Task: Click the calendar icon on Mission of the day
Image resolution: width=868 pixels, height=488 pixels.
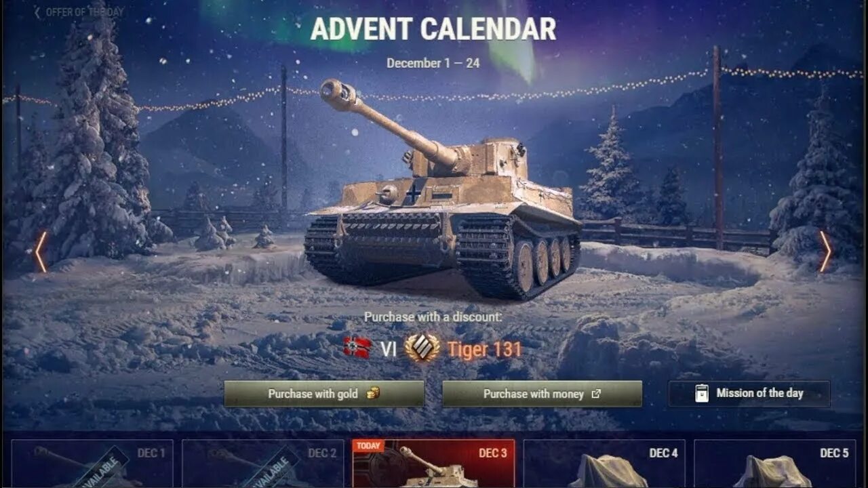Action: click(x=702, y=393)
